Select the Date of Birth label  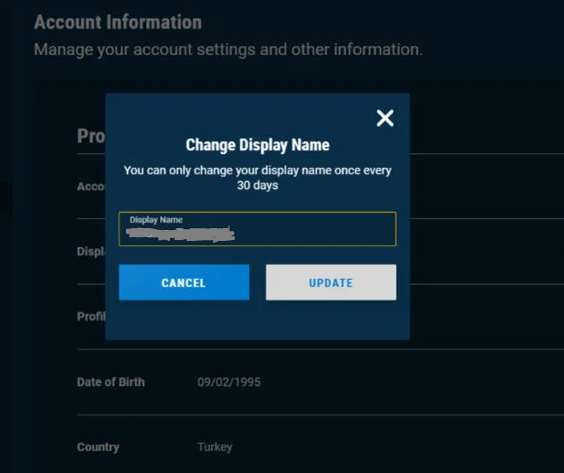point(111,382)
